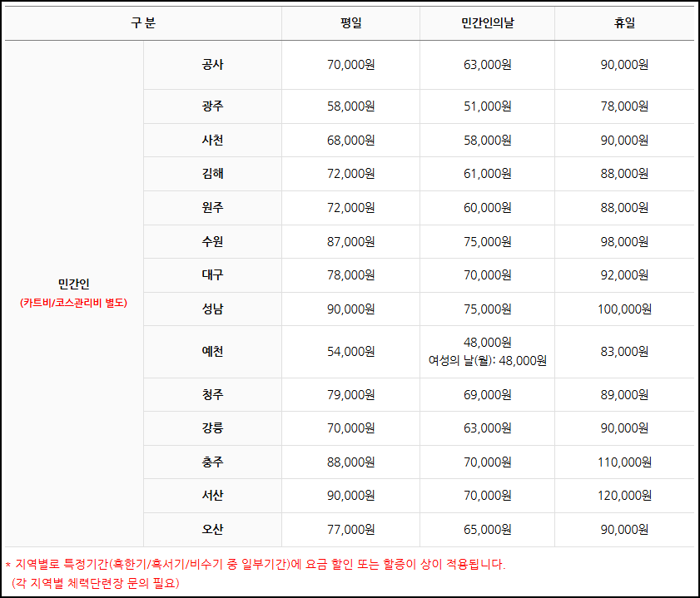Select the 김해 row label
700x598 pixels.
click(x=212, y=173)
